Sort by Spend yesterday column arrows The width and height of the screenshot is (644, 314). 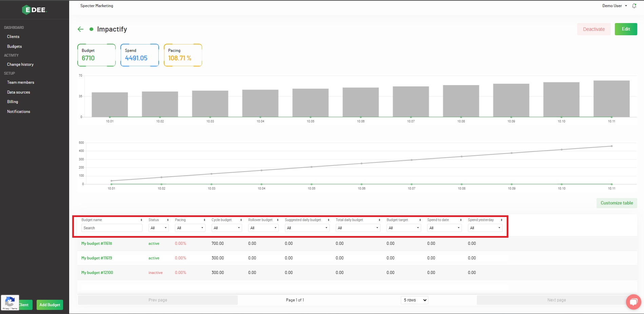pos(502,220)
